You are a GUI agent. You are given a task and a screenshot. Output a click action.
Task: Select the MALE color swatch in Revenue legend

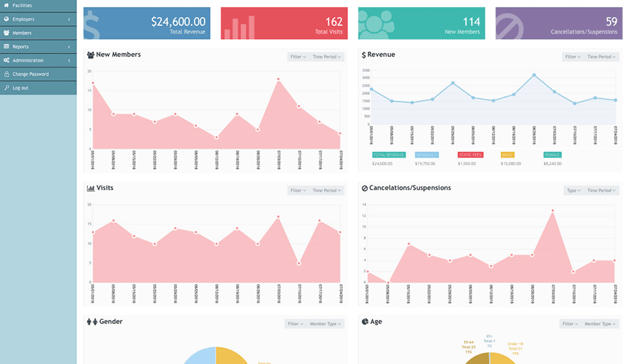coord(508,154)
